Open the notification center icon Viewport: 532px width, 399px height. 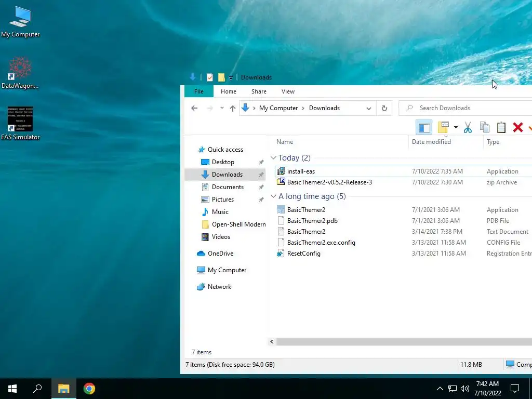[x=515, y=389]
